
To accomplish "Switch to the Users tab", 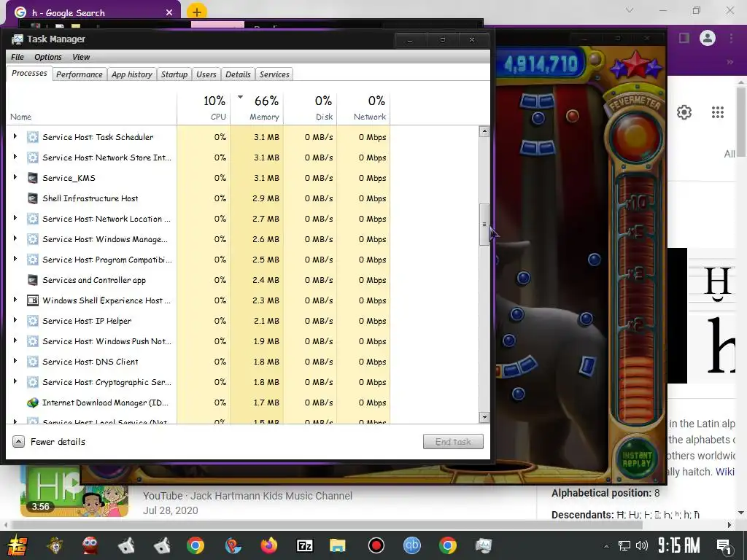I will (206, 74).
